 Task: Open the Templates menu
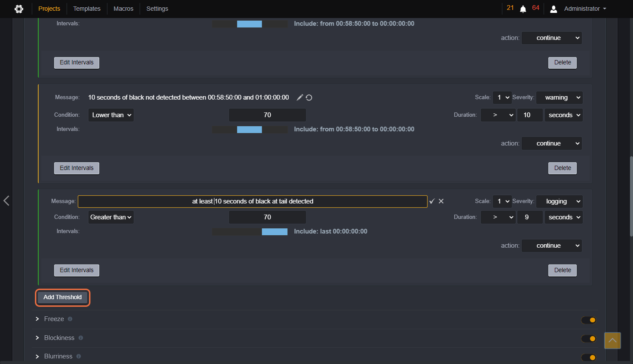pos(87,9)
